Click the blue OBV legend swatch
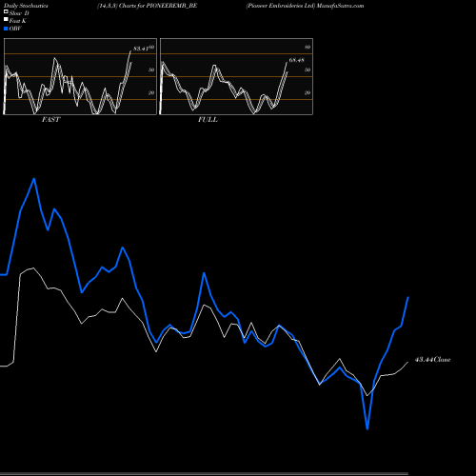This screenshot has width=476, height=476. [x=6, y=29]
